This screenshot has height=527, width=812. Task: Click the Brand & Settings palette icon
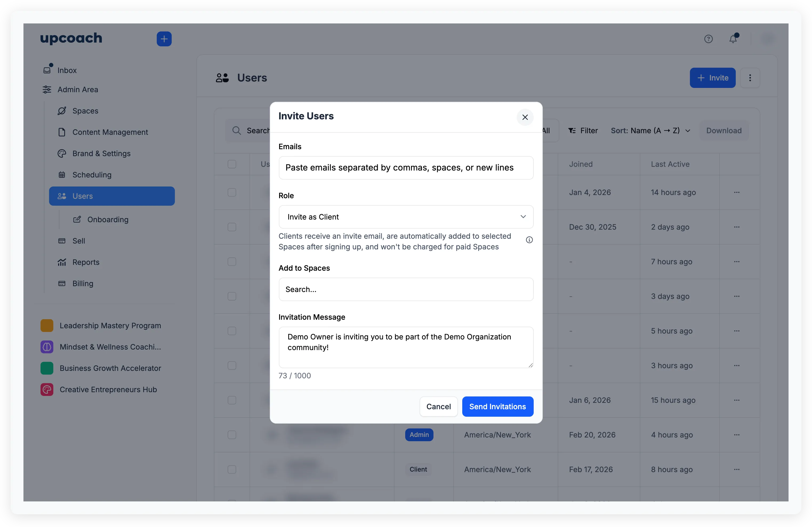[62, 153]
